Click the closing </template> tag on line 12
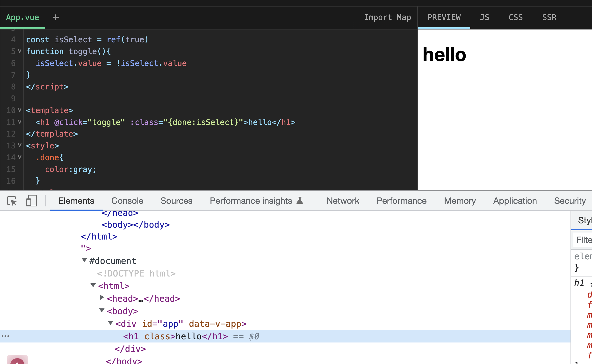 [x=52, y=134]
